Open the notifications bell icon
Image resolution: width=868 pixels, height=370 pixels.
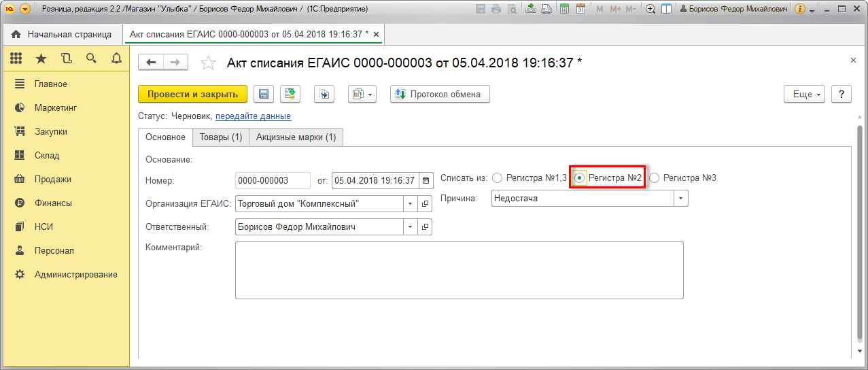tap(116, 58)
